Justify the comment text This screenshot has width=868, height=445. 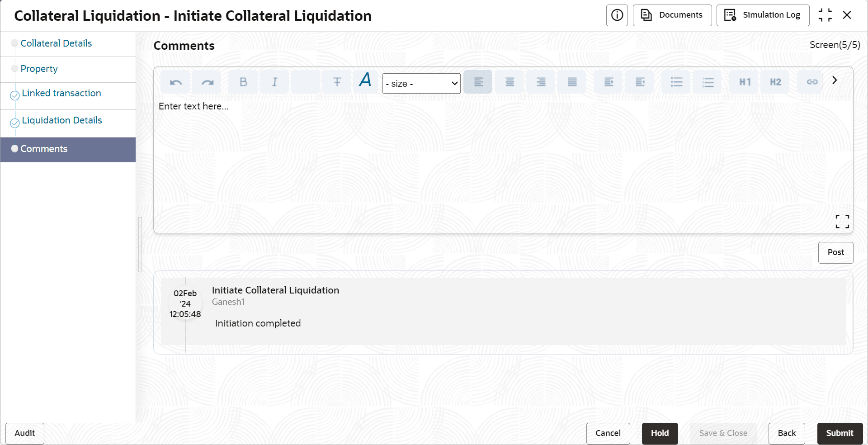click(572, 82)
